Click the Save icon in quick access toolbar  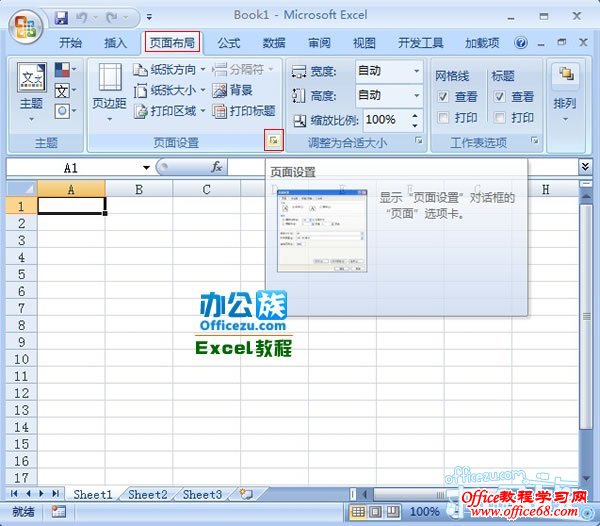pyautogui.click(x=61, y=17)
